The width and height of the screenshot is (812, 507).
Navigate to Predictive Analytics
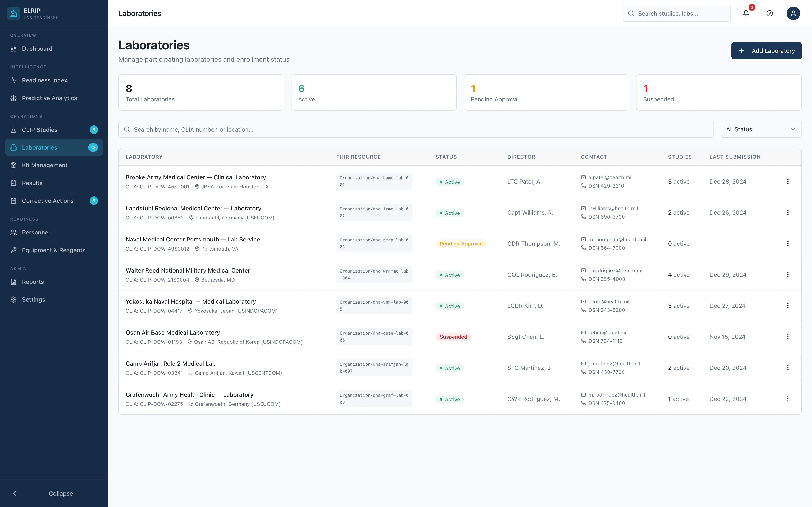pos(49,98)
